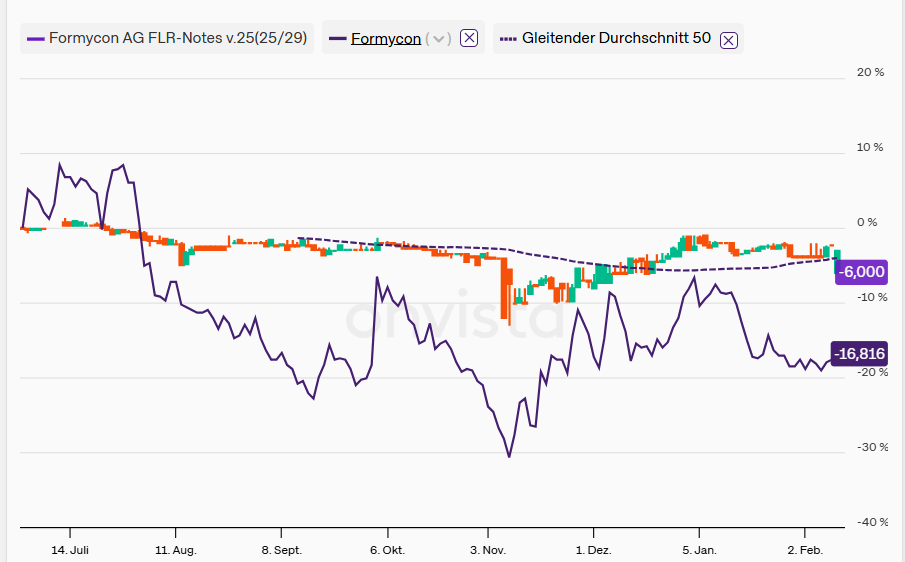Viewport: 905px width, 562px height.
Task: Open the underlined Formycon link
Action: coord(385,39)
